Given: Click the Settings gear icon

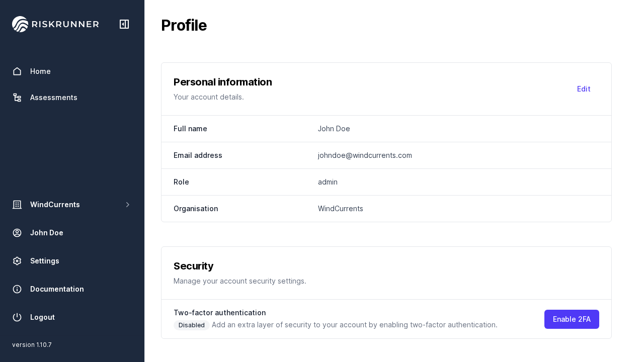Looking at the screenshot, I should (x=17, y=261).
